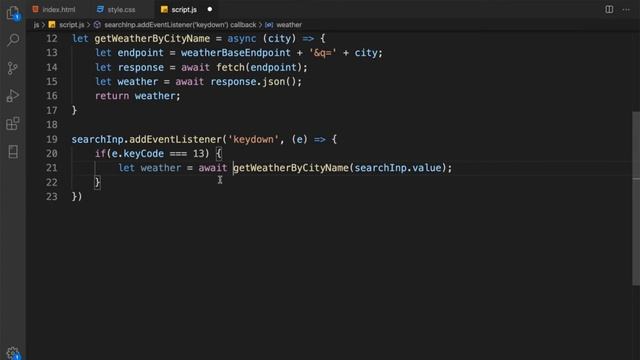Click line number 23 in the gutter
This screenshot has width=640, height=360.
[x=52, y=197]
